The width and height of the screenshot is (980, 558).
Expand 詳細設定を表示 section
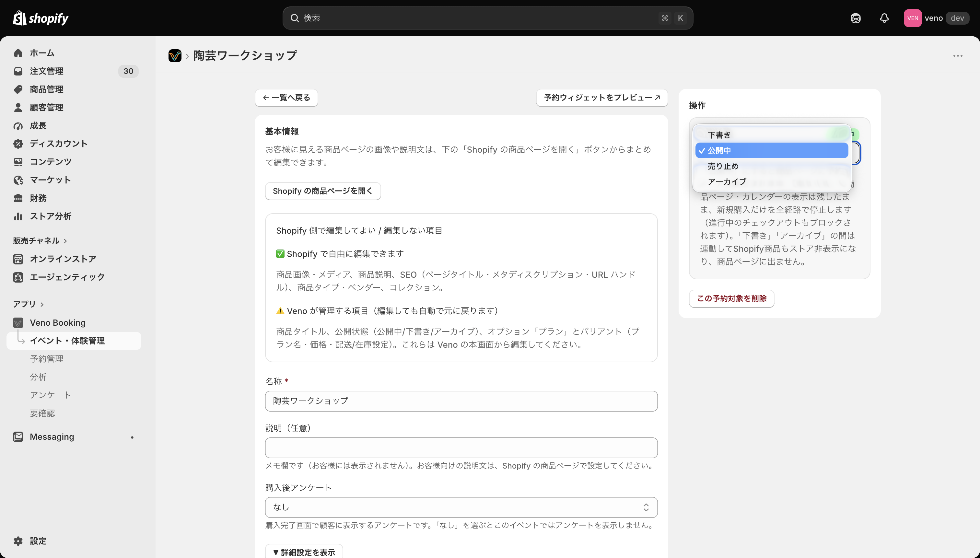click(304, 552)
